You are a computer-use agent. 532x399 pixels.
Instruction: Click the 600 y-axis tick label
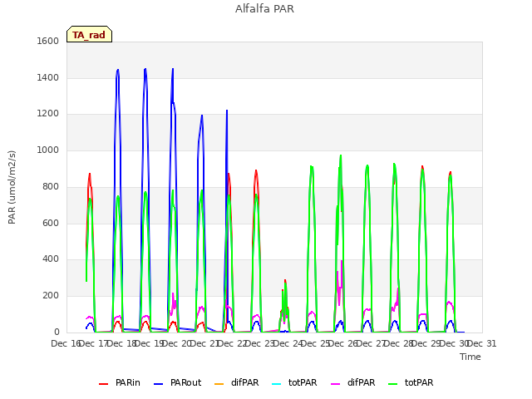(x=51, y=224)
